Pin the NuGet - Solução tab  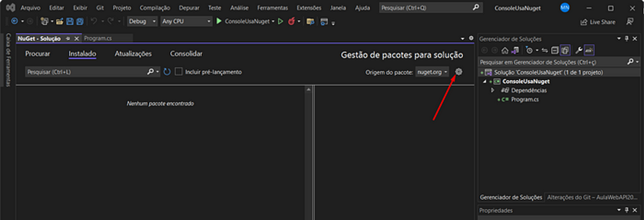click(68, 38)
